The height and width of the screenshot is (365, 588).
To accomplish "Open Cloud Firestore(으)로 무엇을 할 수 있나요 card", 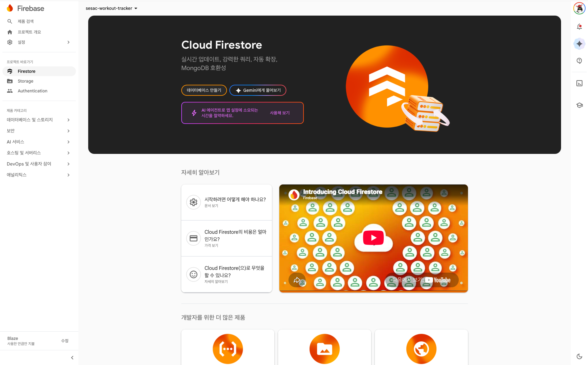I will 227,274.
